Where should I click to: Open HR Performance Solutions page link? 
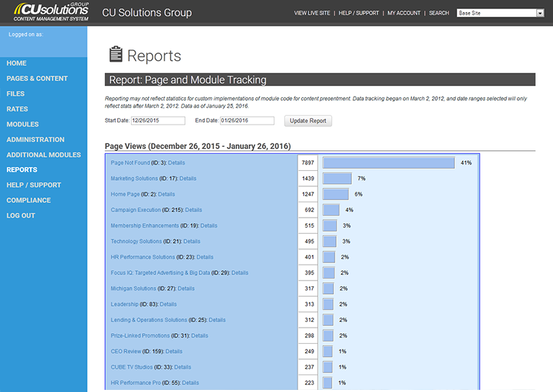click(143, 257)
